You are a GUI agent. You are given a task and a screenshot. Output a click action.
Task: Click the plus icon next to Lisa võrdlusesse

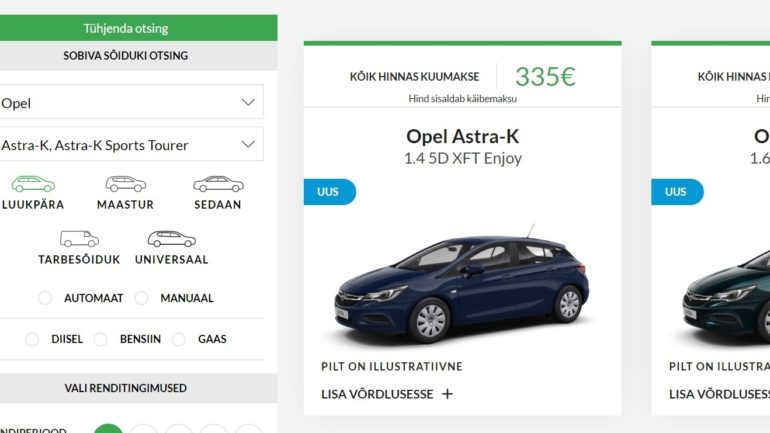[x=447, y=394]
